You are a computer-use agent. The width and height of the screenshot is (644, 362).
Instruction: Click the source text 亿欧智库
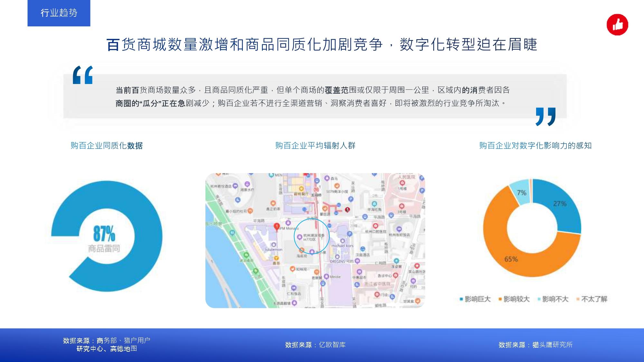pos(332,345)
